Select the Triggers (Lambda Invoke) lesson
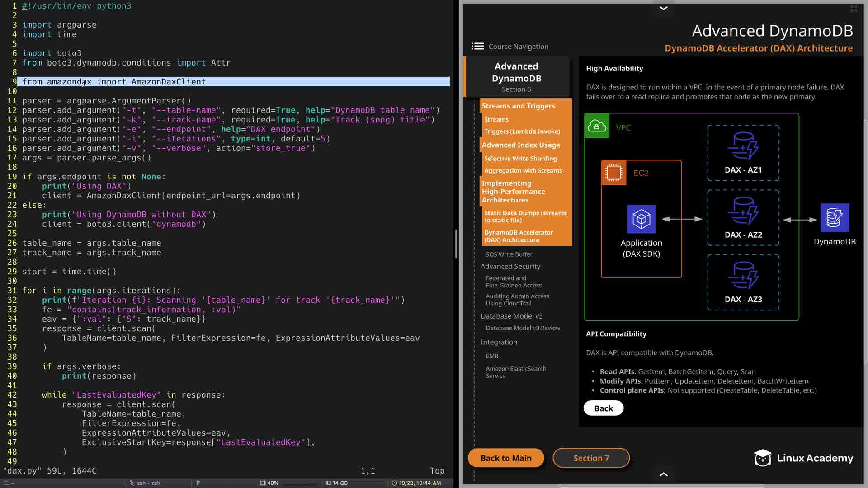This screenshot has height=488, width=868. click(x=522, y=131)
